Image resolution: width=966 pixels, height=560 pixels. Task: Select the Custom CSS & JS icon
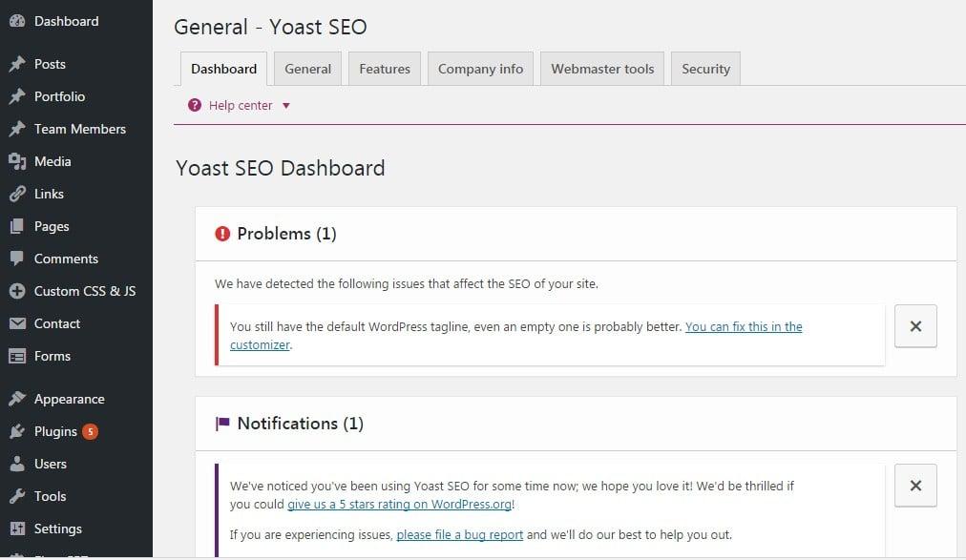(17, 291)
